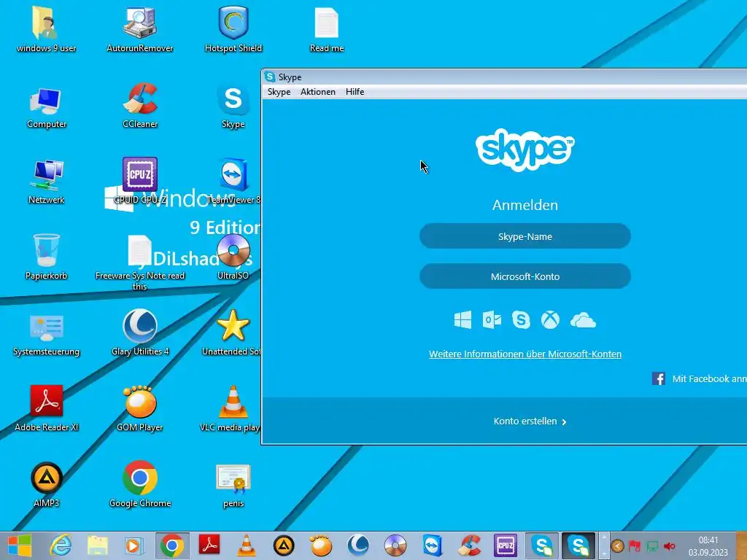This screenshot has height=560, width=747.
Task: Open GOM Player from taskbar
Action: coord(321,545)
